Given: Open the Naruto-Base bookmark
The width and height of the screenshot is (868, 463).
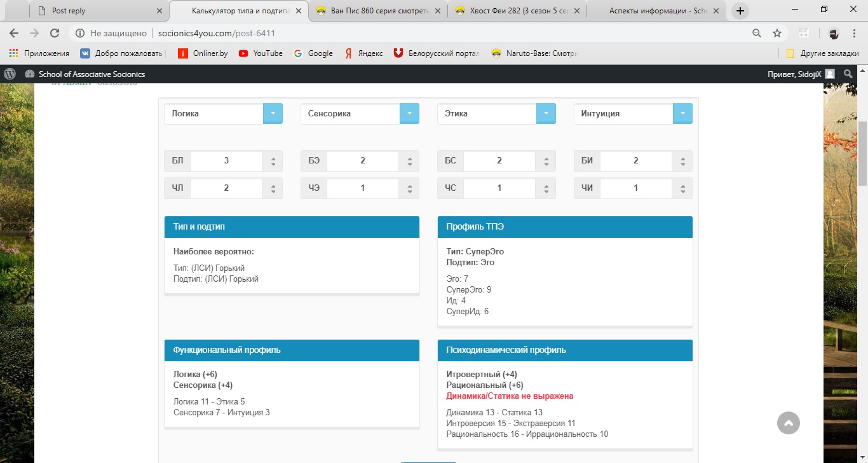Looking at the screenshot, I should (x=534, y=53).
